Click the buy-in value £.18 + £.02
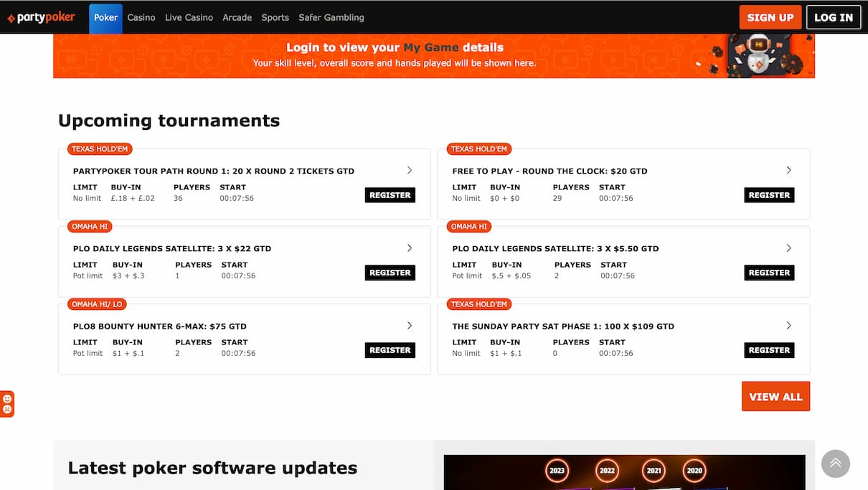 (x=133, y=199)
